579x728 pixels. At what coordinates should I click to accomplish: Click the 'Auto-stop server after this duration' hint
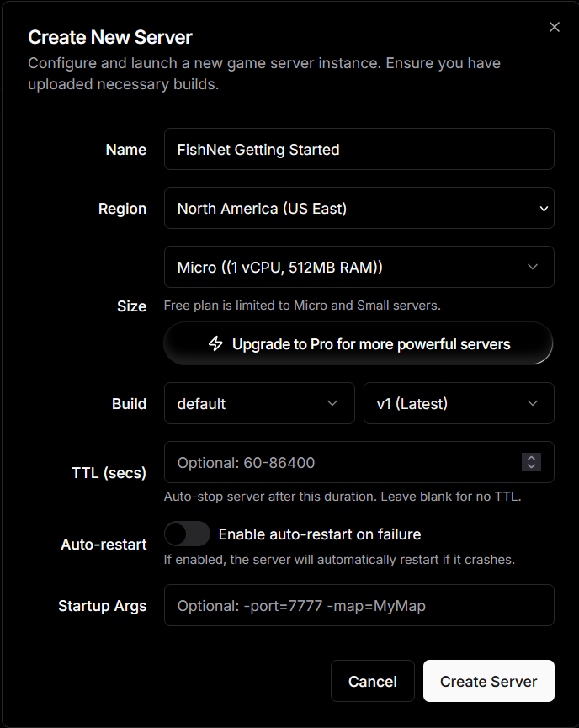click(343, 497)
